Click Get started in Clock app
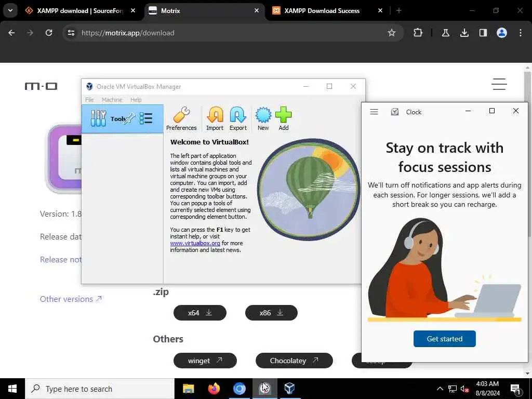 [445, 339]
